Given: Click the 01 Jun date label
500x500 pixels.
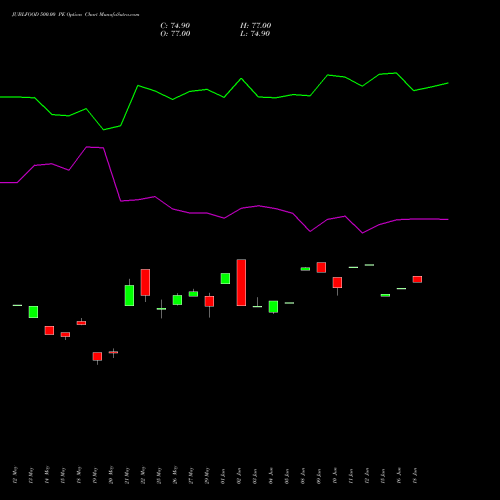Looking at the screenshot, I should click(223, 476).
